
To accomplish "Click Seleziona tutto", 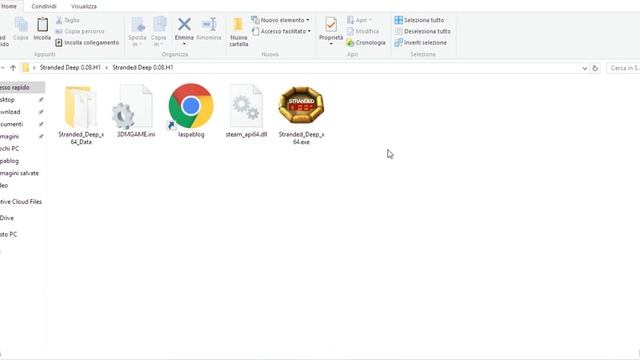I will pyautogui.click(x=419, y=20).
